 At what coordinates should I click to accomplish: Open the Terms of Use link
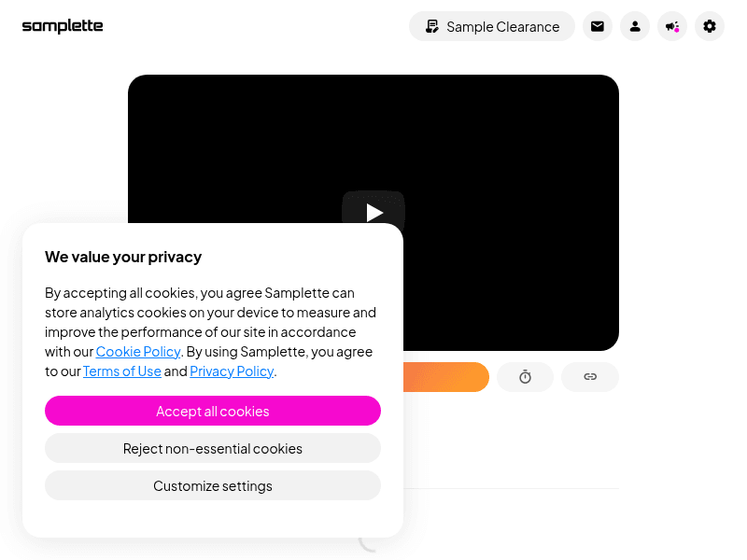pos(122,371)
